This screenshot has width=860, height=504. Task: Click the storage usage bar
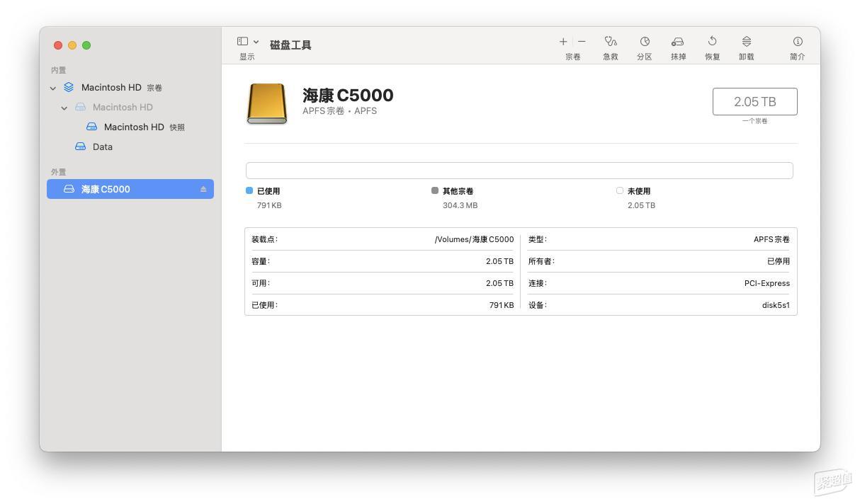tap(519, 171)
